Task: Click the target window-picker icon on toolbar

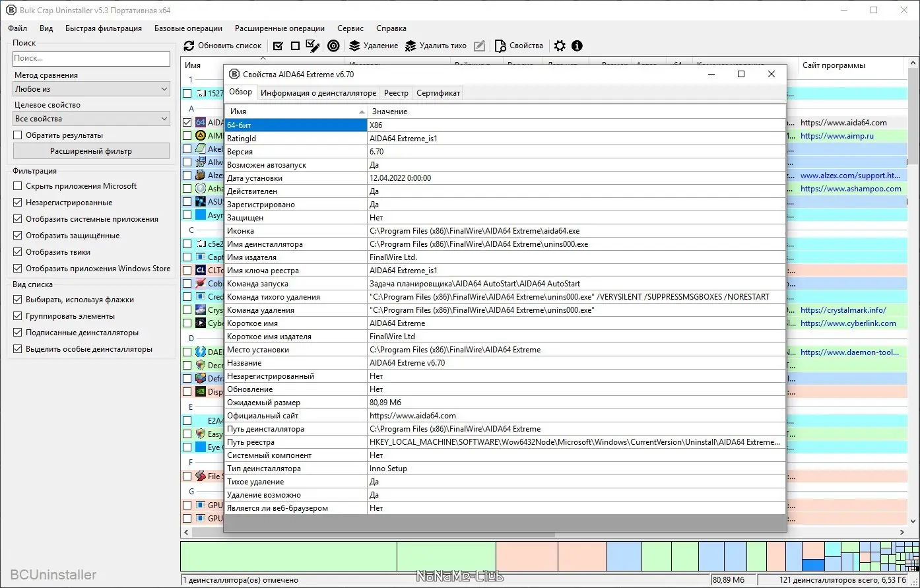Action: click(x=333, y=46)
